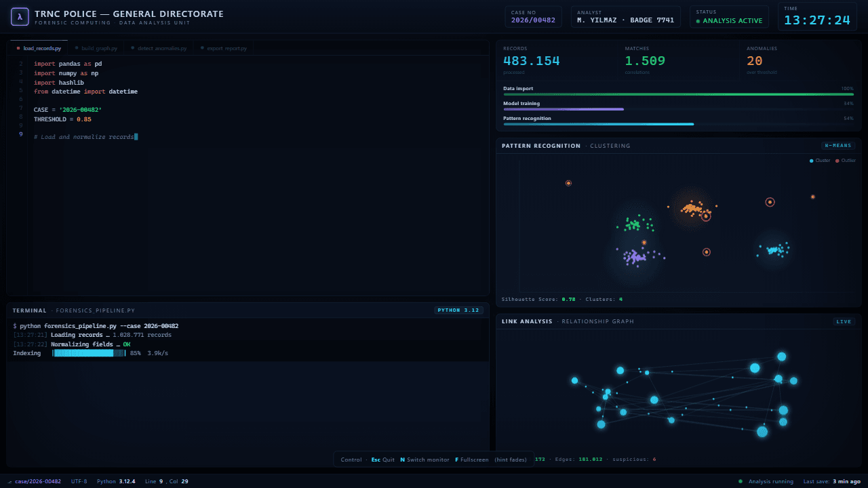This screenshot has width=868, height=488.
Task: Click the F Fullscreen hint
Action: (x=471, y=460)
